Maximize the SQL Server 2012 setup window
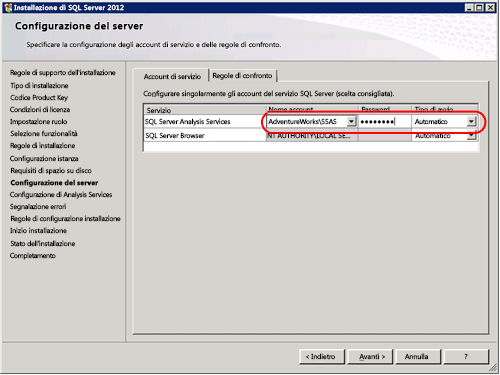 click(x=479, y=7)
